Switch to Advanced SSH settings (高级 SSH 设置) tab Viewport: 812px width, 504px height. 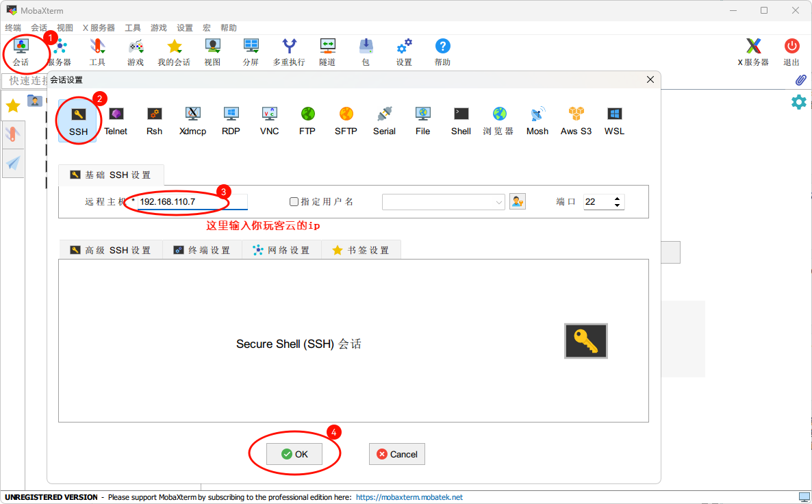110,251
